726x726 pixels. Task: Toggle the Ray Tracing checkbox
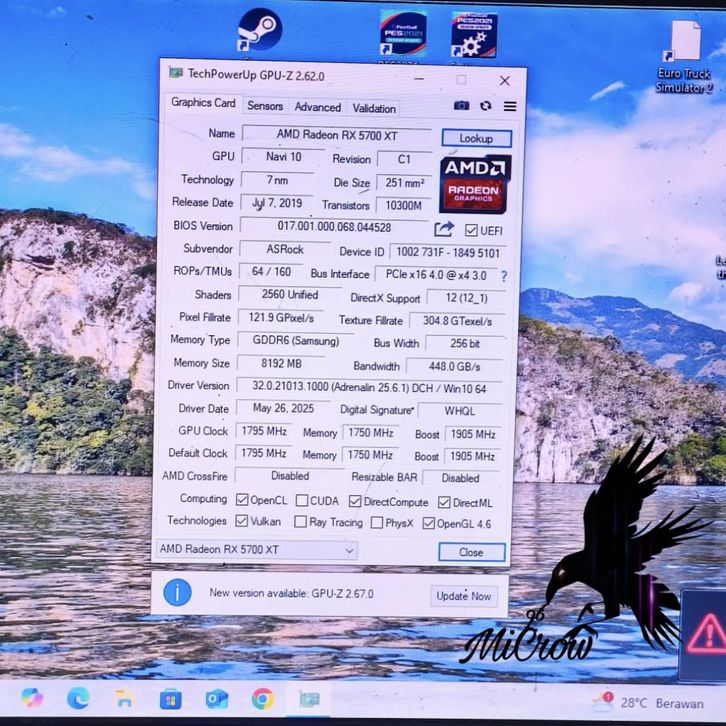coord(300,522)
